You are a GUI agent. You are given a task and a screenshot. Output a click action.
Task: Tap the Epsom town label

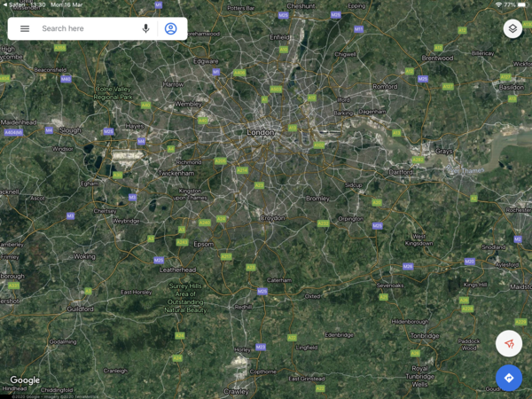click(x=203, y=244)
